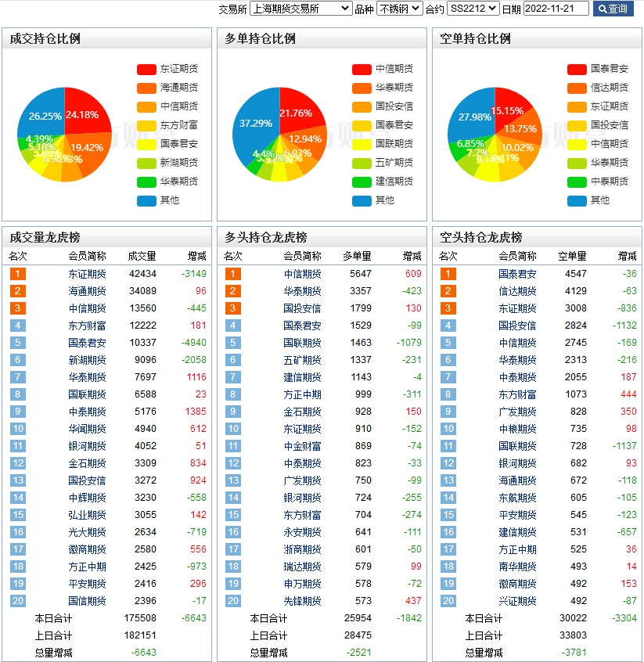
Task: Click the red 中信期货 swatch in 多单持仓比例
Action: click(362, 69)
